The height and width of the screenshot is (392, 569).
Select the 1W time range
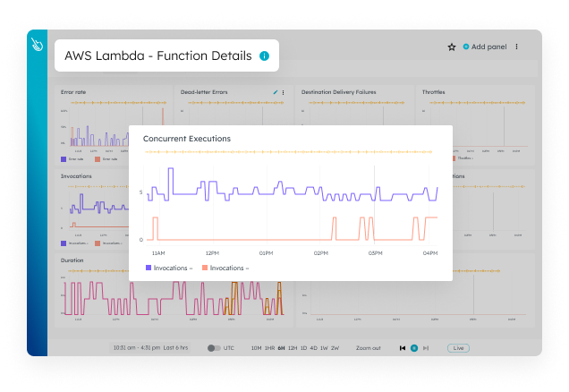(x=324, y=348)
